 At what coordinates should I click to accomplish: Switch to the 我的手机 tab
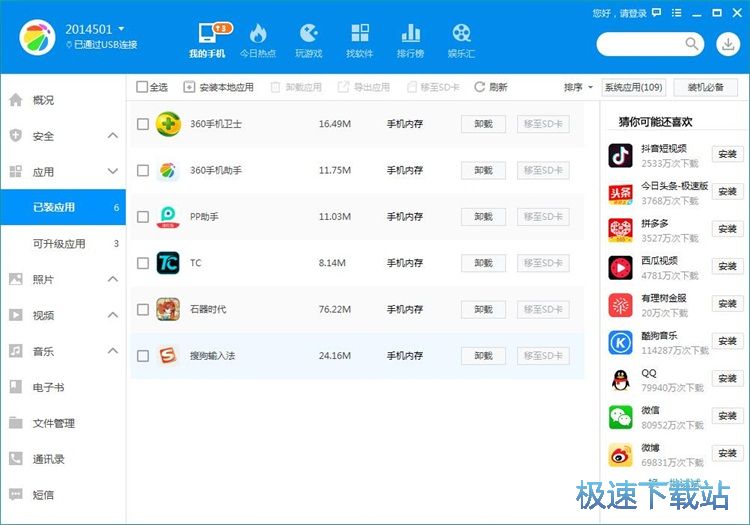(207, 40)
